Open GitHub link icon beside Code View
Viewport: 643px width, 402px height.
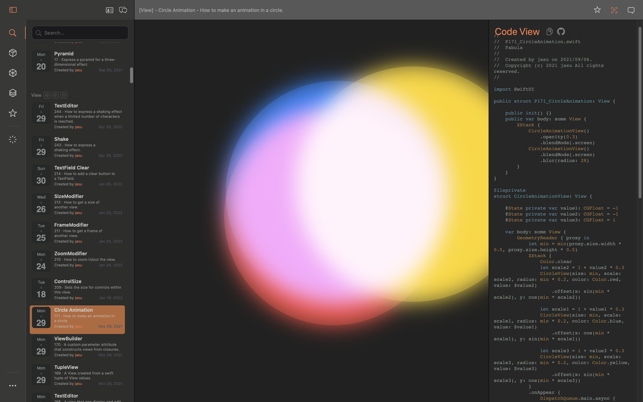[x=561, y=32]
